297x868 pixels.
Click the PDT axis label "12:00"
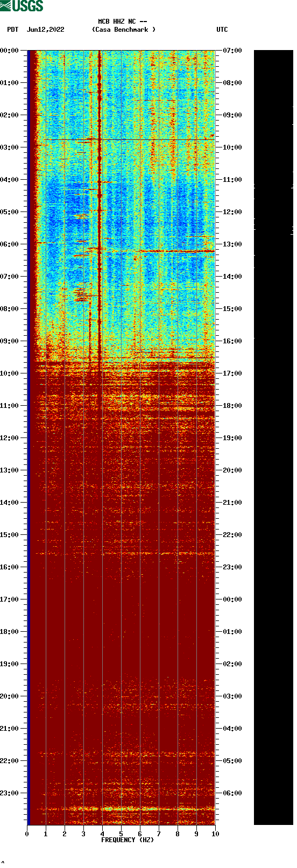tap(10, 438)
